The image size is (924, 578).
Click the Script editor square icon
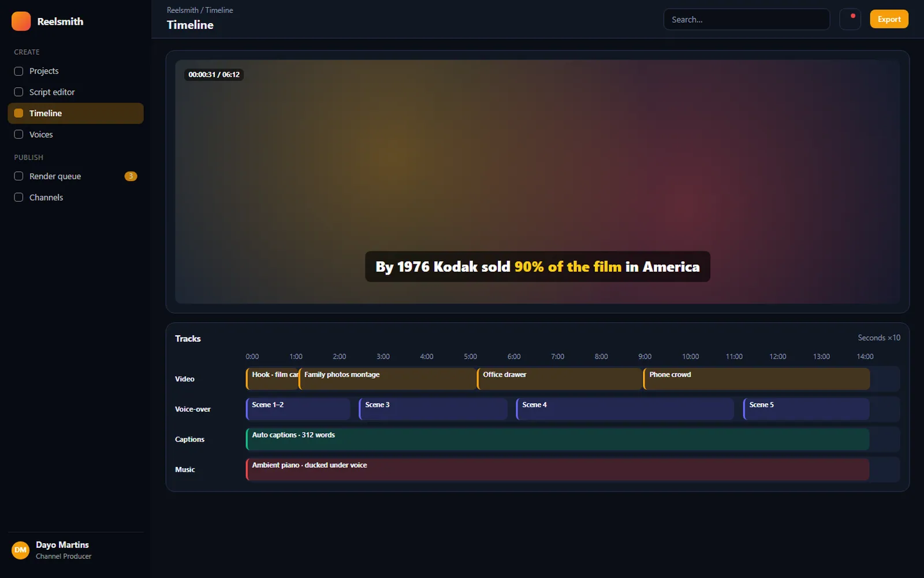(18, 92)
